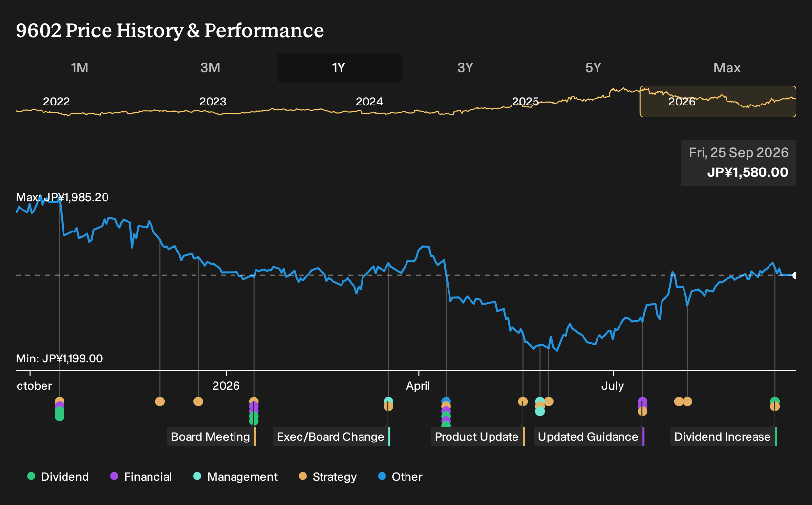Open the Board Meeting event label

(x=211, y=437)
